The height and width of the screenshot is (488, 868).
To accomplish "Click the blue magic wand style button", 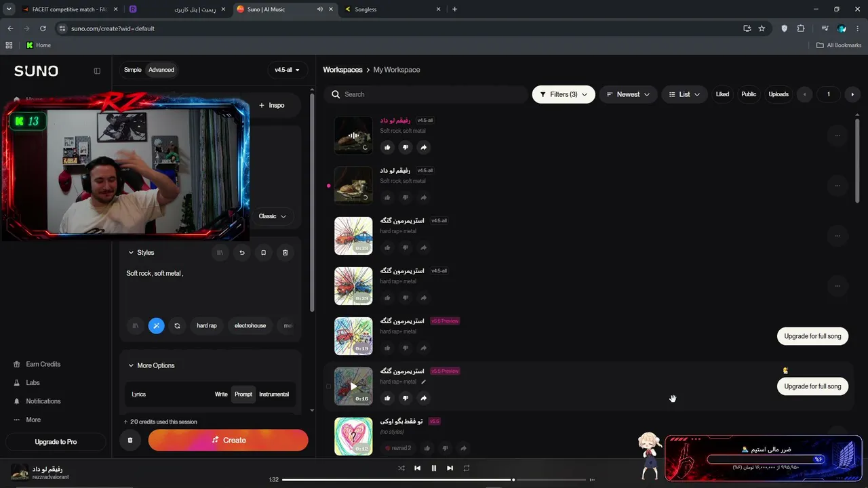I will 156,326.
